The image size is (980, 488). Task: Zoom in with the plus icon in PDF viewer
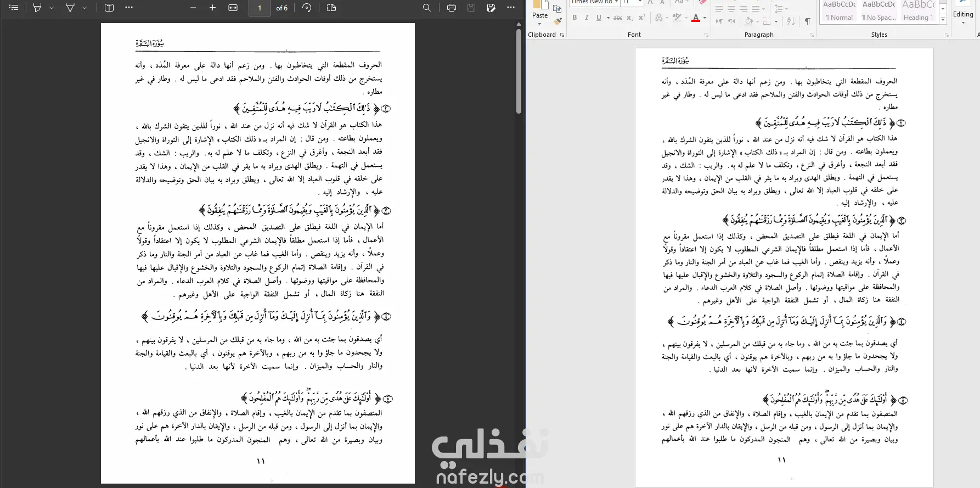tap(213, 8)
